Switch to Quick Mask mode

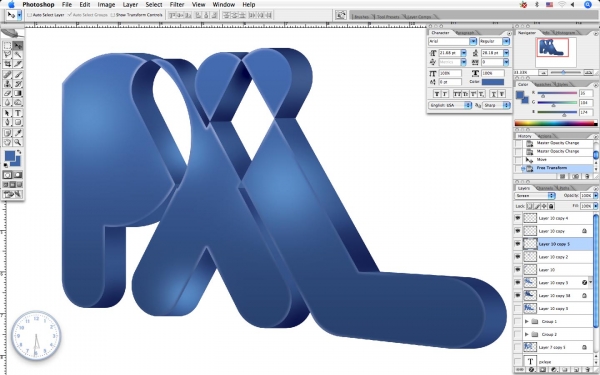[x=18, y=175]
